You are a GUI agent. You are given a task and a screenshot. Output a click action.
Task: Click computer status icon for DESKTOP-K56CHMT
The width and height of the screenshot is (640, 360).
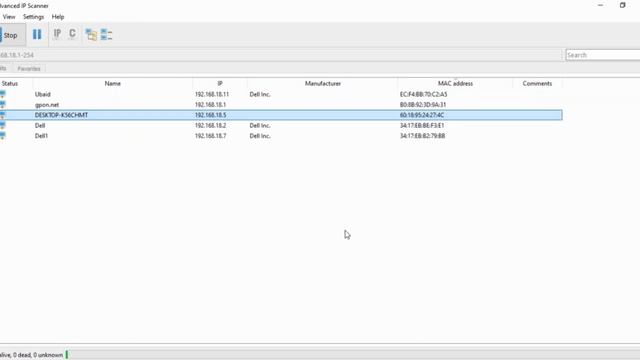[x=3, y=115]
